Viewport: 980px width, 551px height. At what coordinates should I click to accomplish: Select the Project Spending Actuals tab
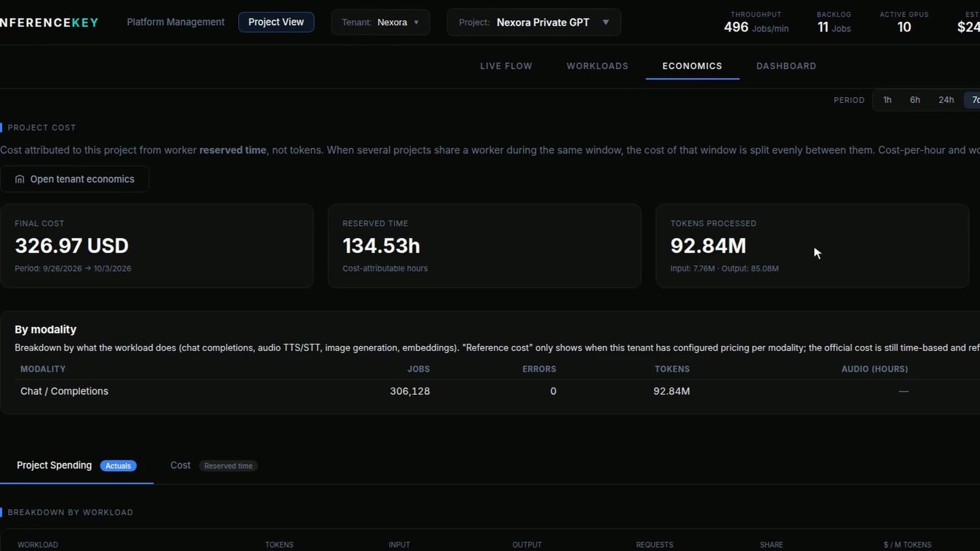(77, 465)
